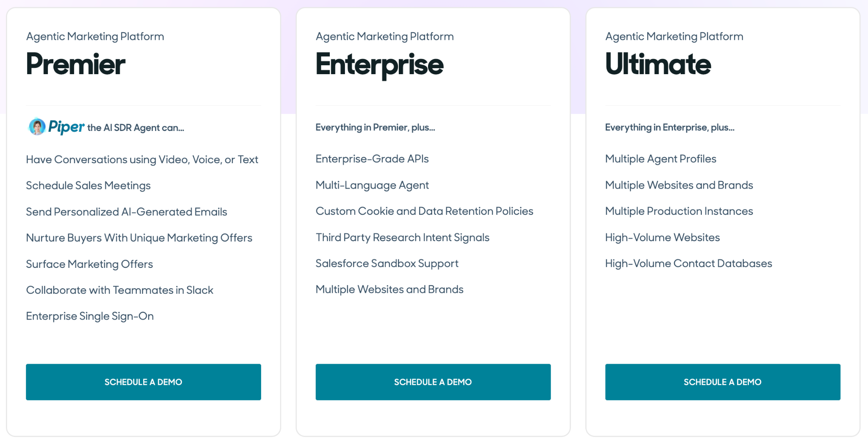Click 'Salesforce Sandbox Support' feature item

(387, 263)
